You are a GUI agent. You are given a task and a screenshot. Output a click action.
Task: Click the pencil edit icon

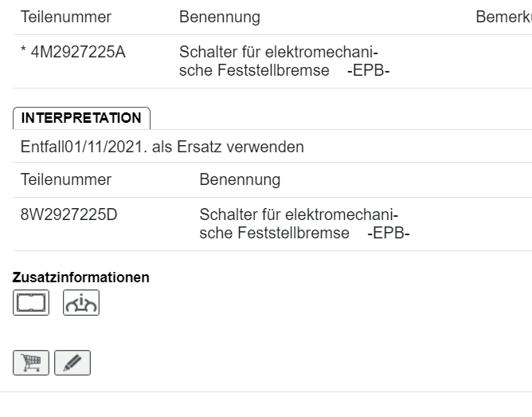click(x=72, y=363)
